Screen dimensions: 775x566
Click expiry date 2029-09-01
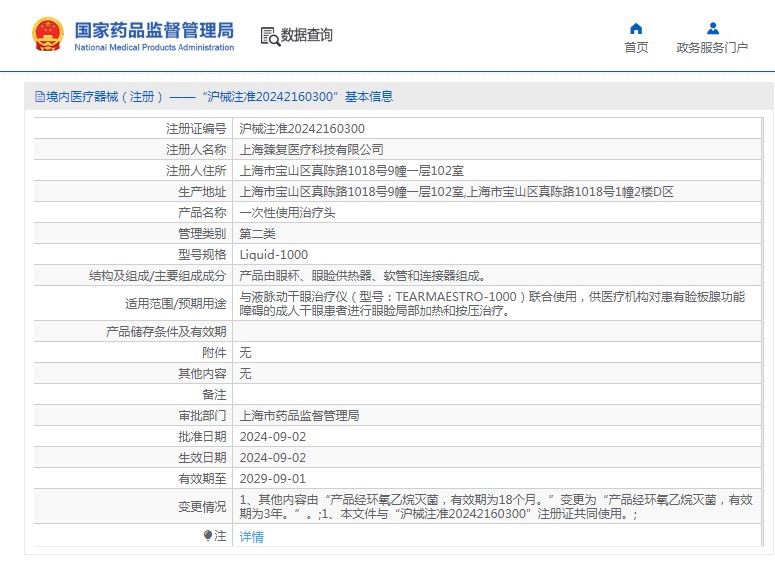coord(273,479)
